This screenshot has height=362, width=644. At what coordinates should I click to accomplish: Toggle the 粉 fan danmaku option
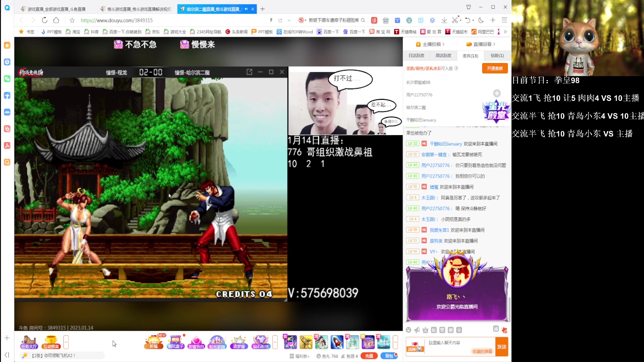point(434,330)
